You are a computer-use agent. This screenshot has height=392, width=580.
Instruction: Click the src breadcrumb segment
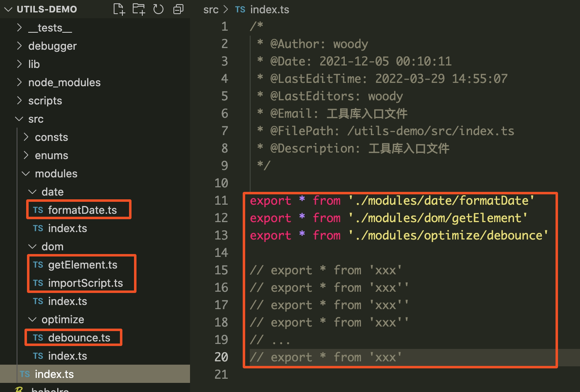tap(211, 10)
